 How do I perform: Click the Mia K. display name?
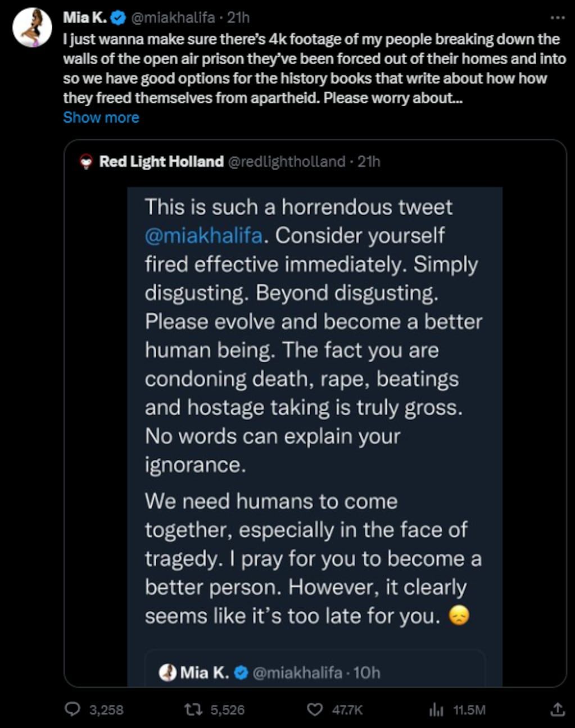click(85, 18)
